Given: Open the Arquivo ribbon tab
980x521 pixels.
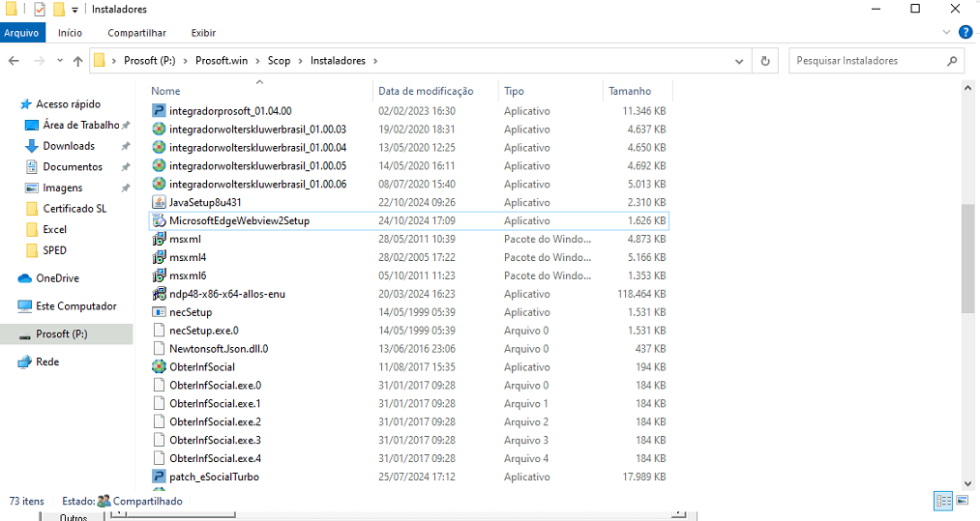Looking at the screenshot, I should pos(22,33).
